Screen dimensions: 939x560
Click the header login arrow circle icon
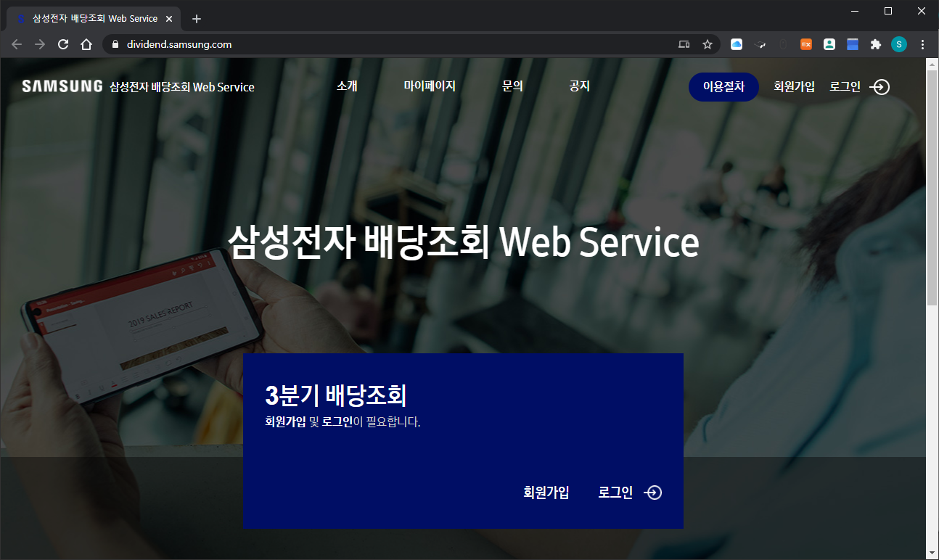tap(879, 87)
